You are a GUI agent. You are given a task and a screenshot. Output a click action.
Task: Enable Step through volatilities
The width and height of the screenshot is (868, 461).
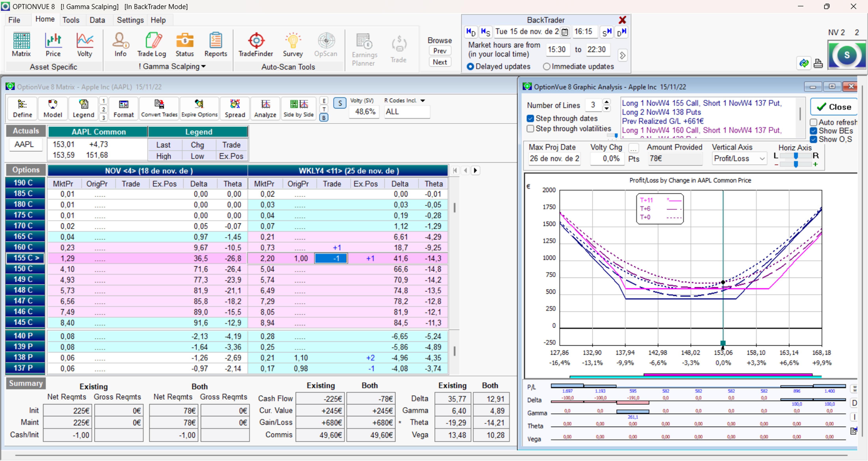coord(530,129)
